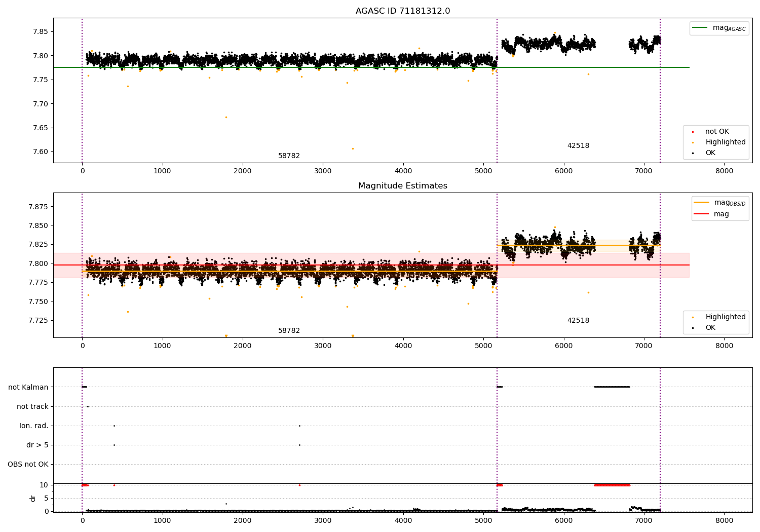Click the 7.75 y-axis tick in top plot
Viewport: 760px width, 532px height.
41,80
